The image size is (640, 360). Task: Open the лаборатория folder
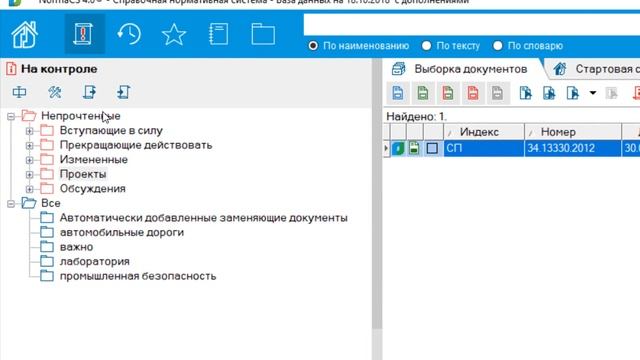tap(95, 261)
